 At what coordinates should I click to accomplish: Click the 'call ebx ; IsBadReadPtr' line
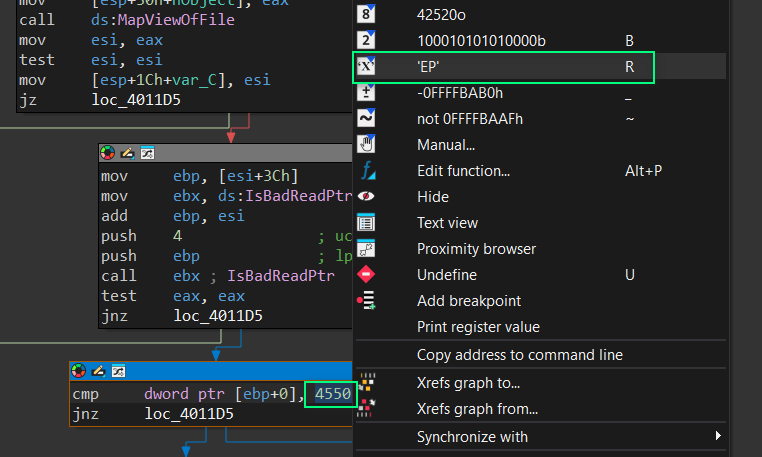[x=218, y=276]
